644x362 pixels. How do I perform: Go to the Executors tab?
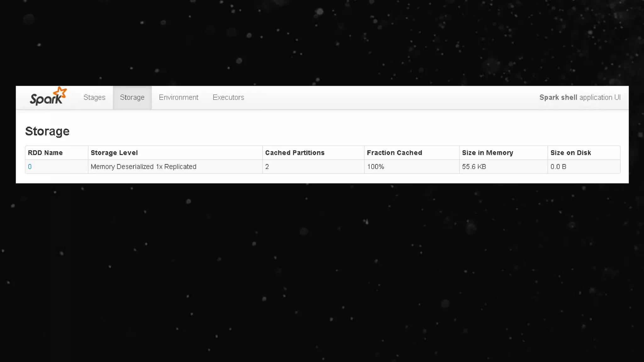(228, 97)
